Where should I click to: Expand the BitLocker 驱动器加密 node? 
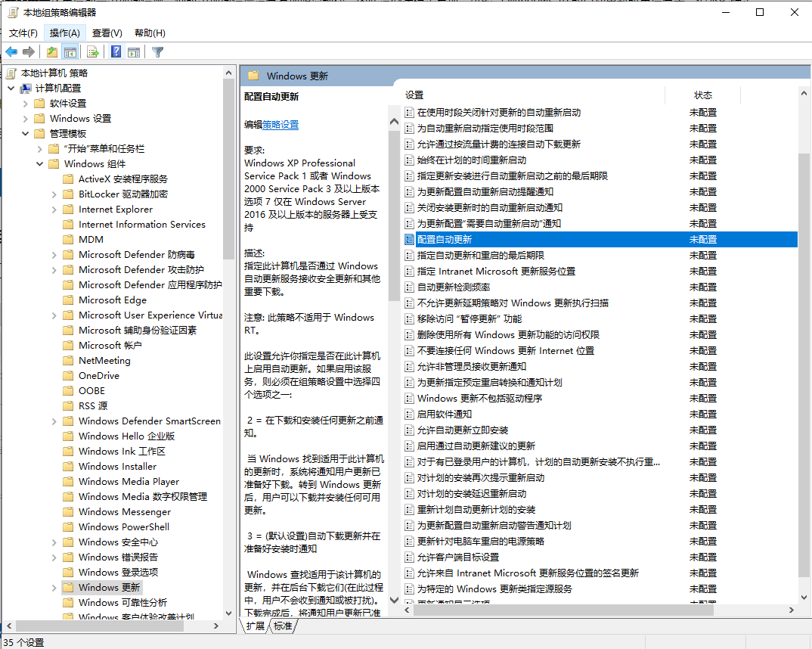[x=54, y=194]
